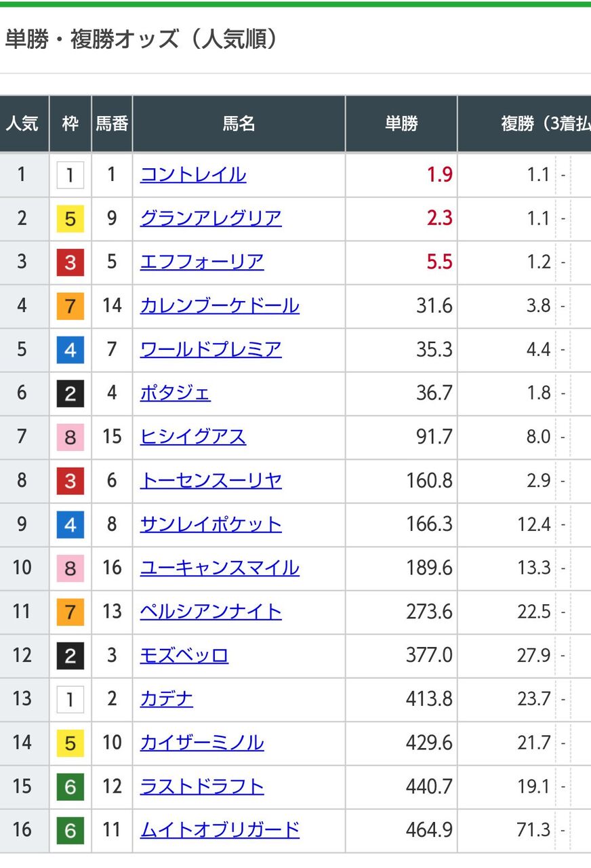Image resolution: width=591 pixels, height=868 pixels.
Task: Open the ラストドラフト horse link
Action: [202, 786]
